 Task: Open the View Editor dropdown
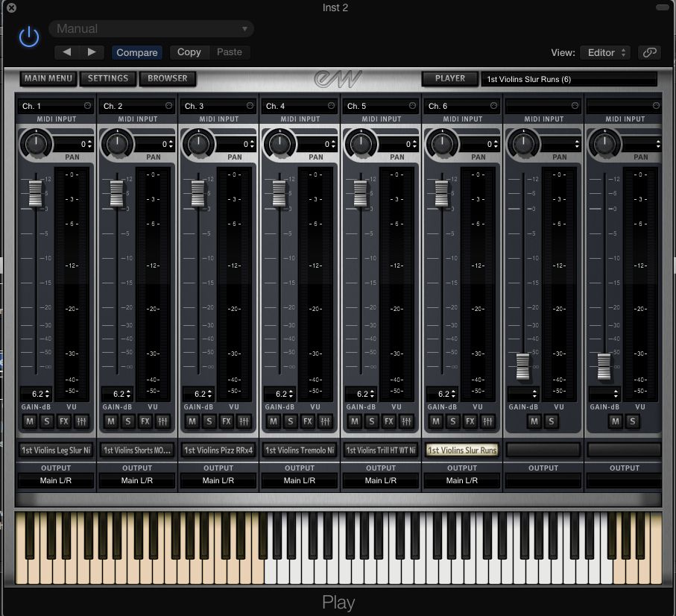[x=605, y=53]
